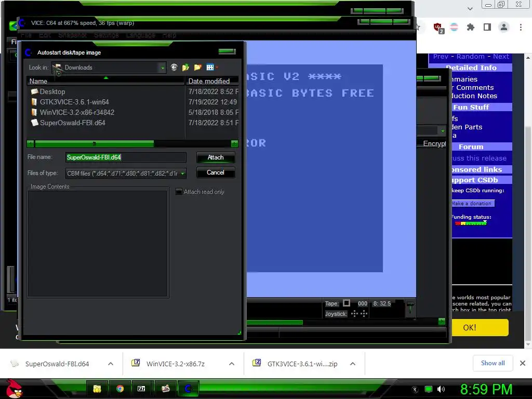Open the Chrome Extensions puzzle icon
Screen dimensions: 532x399
point(471,27)
